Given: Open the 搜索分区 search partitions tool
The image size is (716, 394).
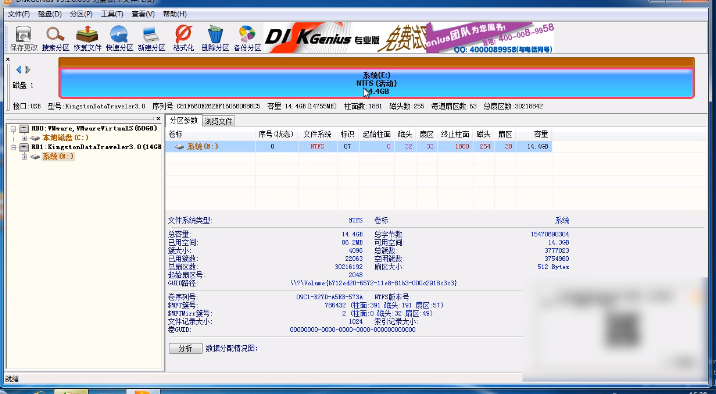Looking at the screenshot, I should coord(55,38).
